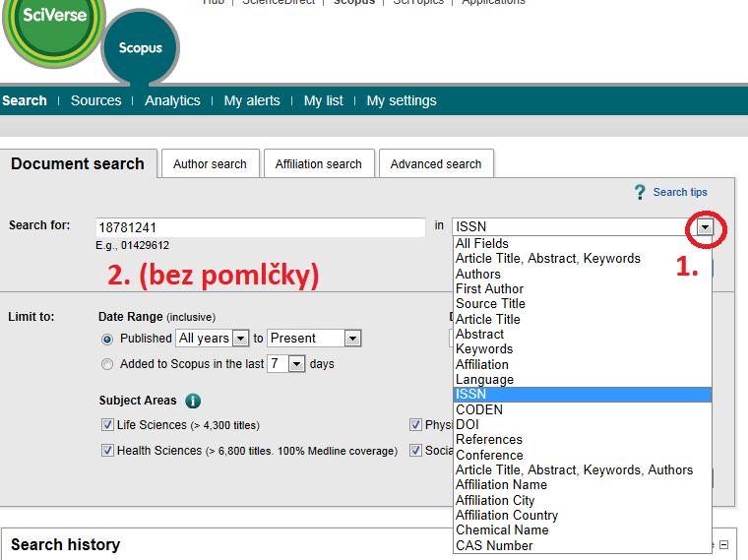This screenshot has height=560, width=748.
Task: Select Affiliation City option in list
Action: click(582, 500)
